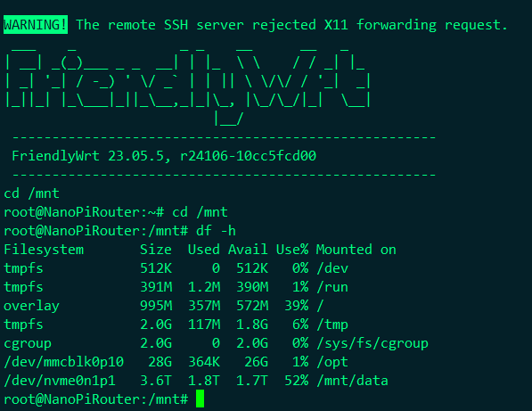Viewport: 532px width, 411px height.
Task: Click the FriendlyWrt ASCII art logo
Action: click(188, 86)
